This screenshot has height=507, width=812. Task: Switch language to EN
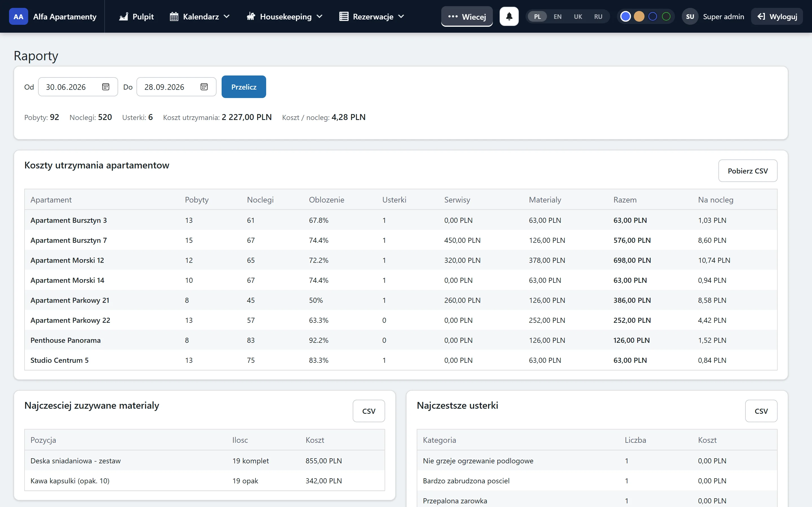pos(557,16)
